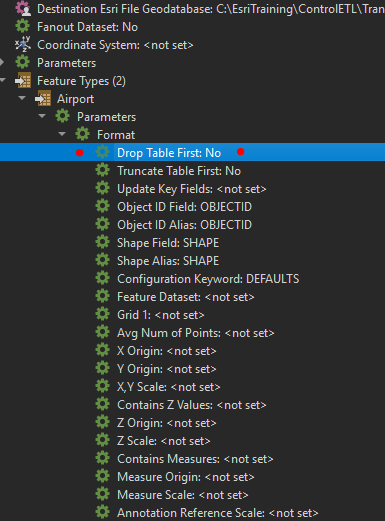Screen dimensions: 385x521
Task: Select Measure Scale: <not set>
Action: (x=183, y=495)
